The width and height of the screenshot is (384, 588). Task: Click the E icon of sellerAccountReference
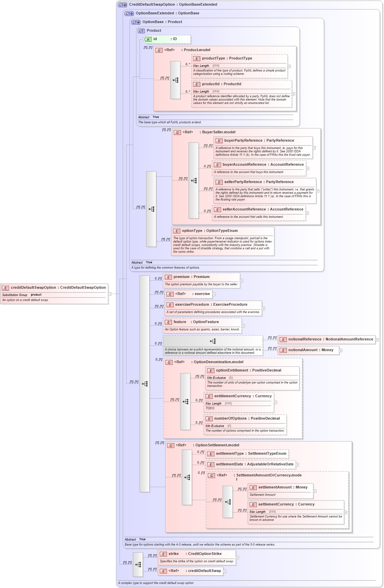tap(217, 209)
